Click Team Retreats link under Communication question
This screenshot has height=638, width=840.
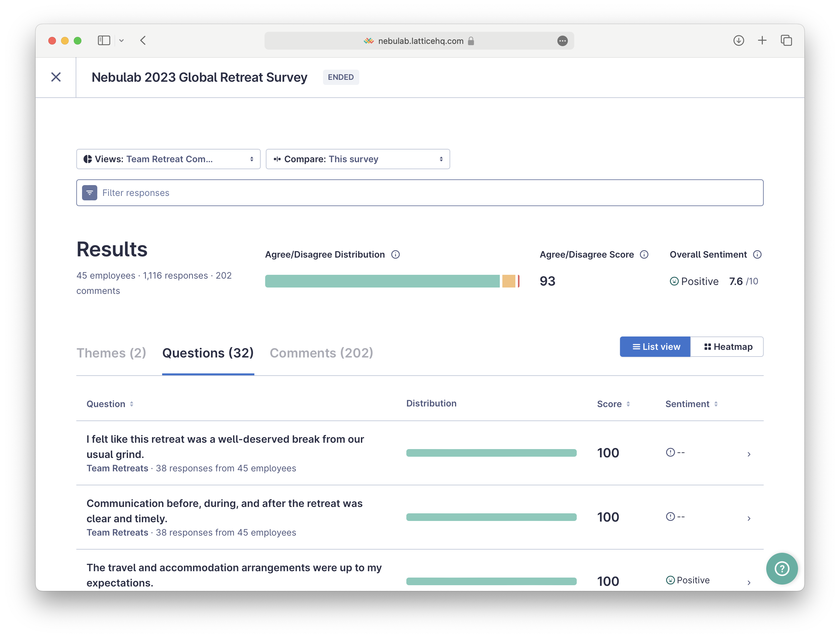click(x=117, y=532)
